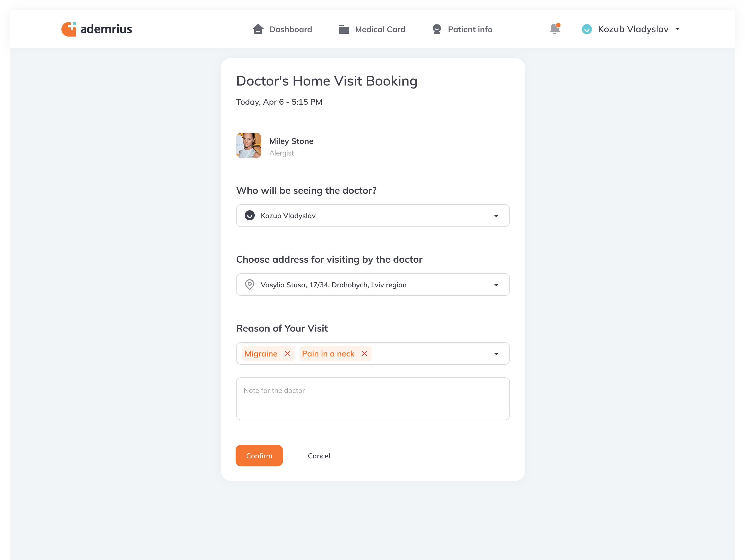Click the orange Confirm button

[x=259, y=456]
